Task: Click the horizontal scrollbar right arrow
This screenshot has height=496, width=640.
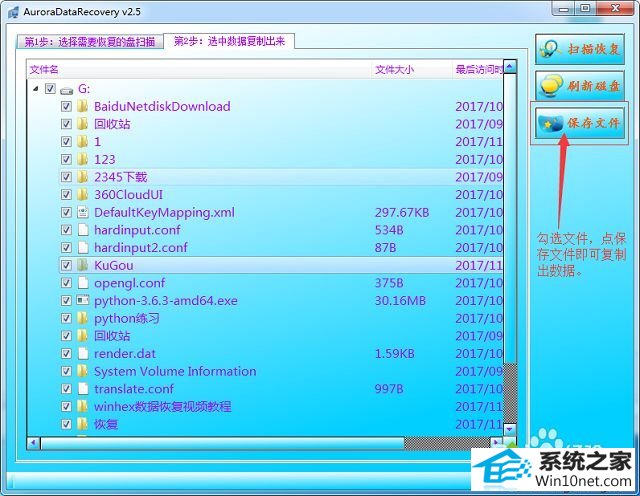Action: coord(496,443)
